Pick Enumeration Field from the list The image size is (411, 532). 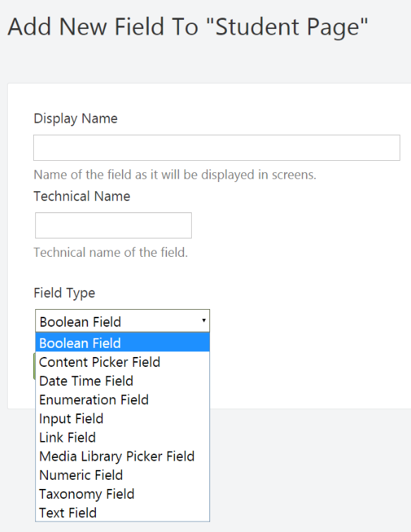coord(123,399)
